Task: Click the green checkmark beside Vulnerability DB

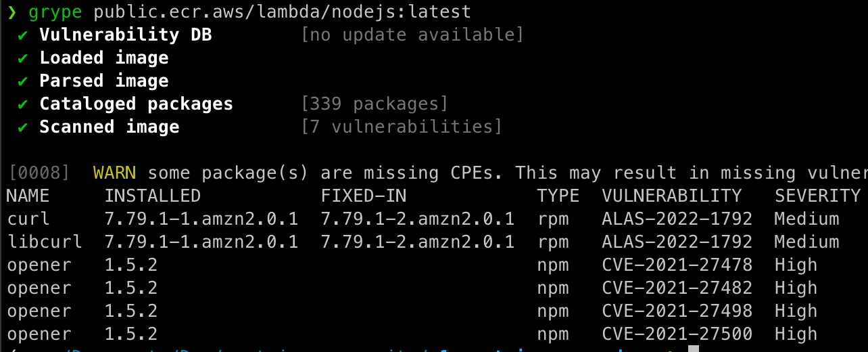Action: coord(23,35)
